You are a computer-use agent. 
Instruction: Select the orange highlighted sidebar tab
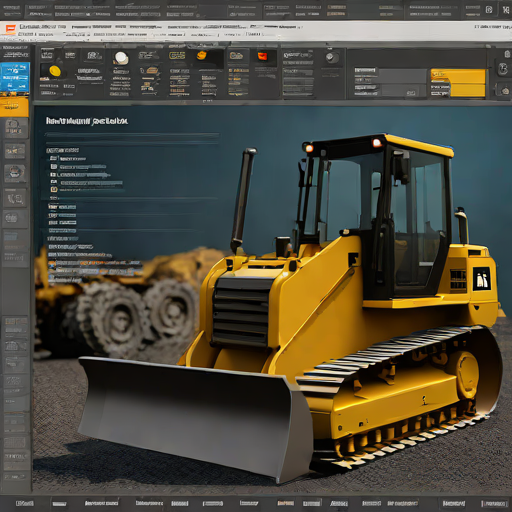point(14,107)
